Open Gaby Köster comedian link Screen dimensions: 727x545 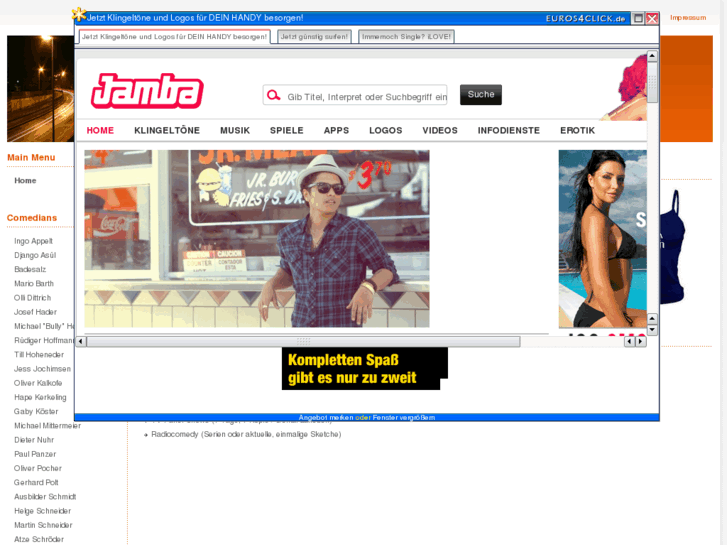36,411
